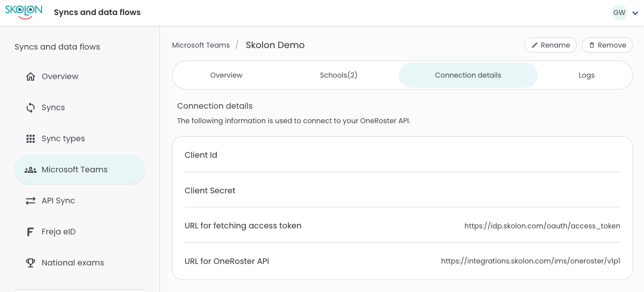Click the Sync types grid icon
This screenshot has height=292, width=644.
(31, 139)
